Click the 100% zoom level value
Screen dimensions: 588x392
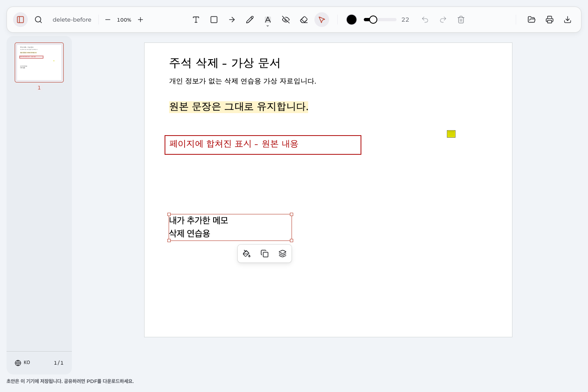124,20
